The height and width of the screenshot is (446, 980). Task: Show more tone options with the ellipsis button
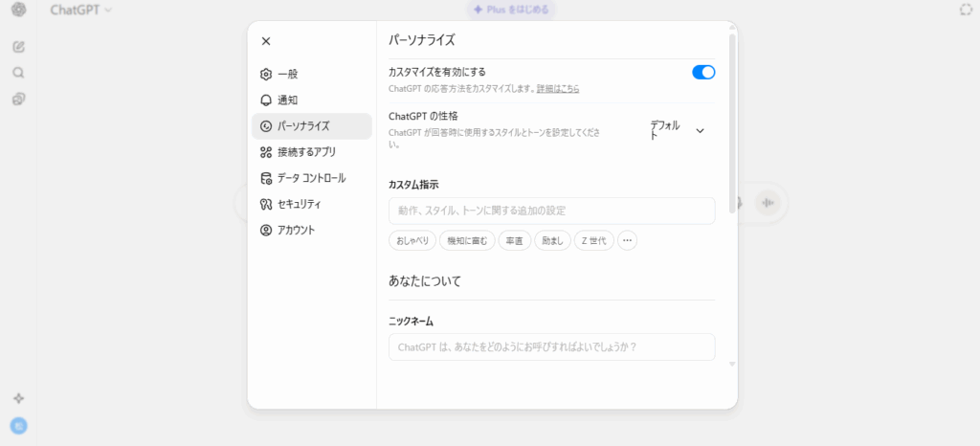coord(627,241)
